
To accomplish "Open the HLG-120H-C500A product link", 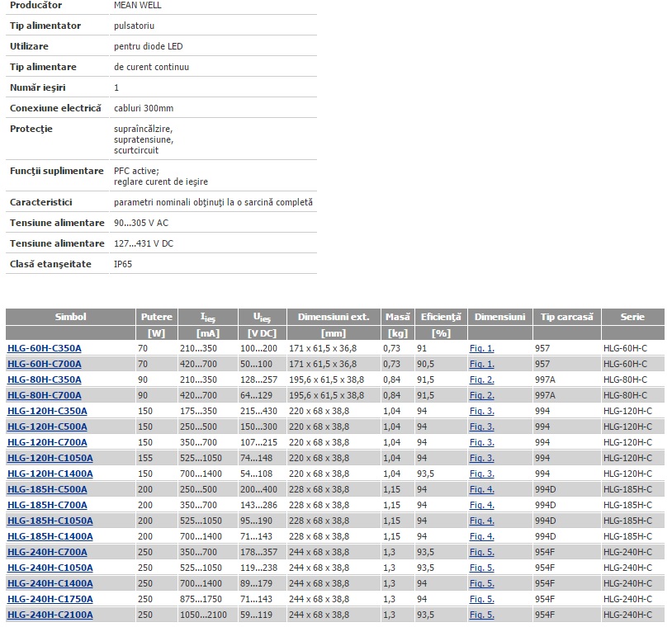I will coord(47,427).
